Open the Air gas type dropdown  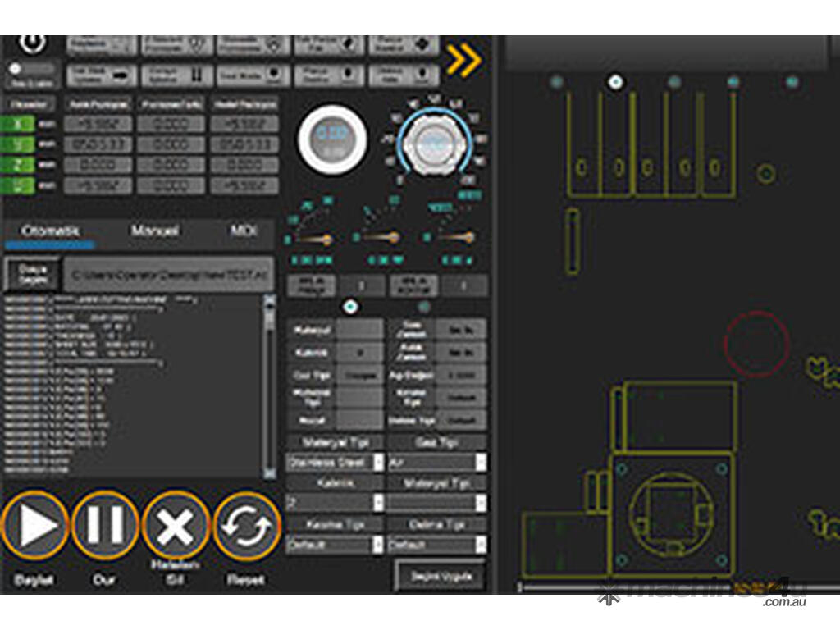pos(436,463)
